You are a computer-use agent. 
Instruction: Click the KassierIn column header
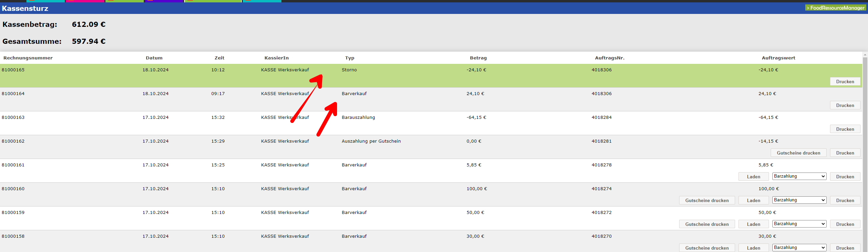pos(276,58)
